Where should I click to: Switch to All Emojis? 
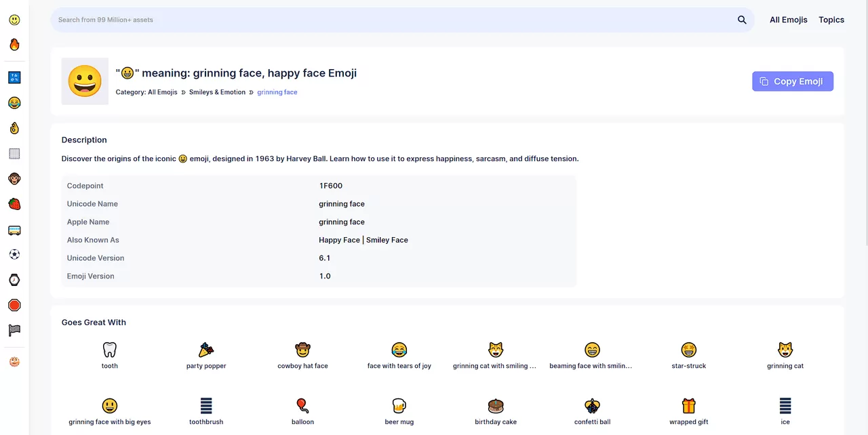pyautogui.click(x=789, y=20)
